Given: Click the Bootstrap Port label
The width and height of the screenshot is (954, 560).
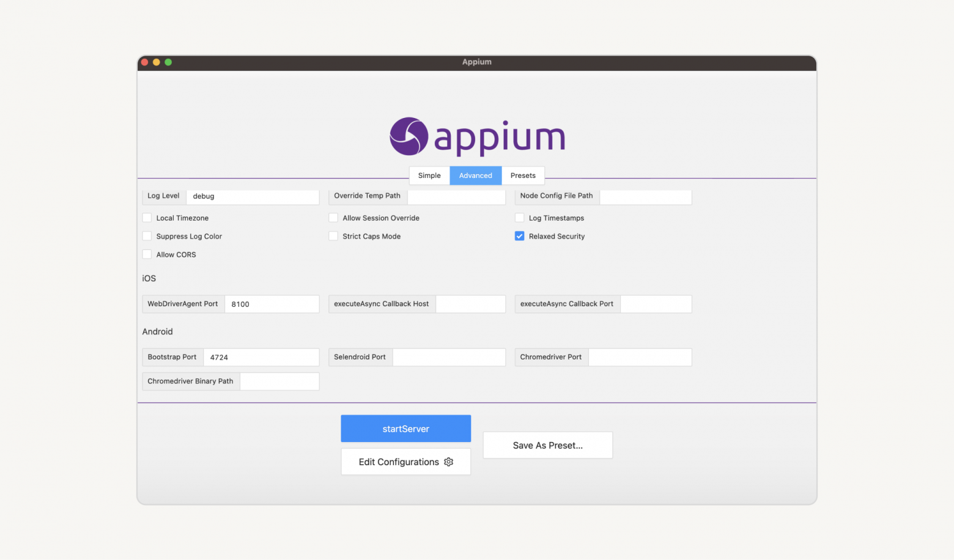Looking at the screenshot, I should [x=172, y=357].
